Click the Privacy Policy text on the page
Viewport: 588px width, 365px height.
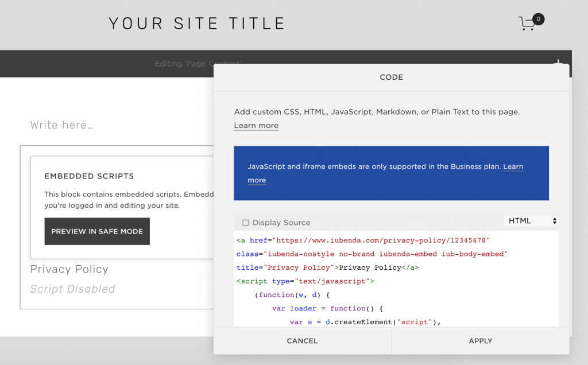click(x=69, y=269)
